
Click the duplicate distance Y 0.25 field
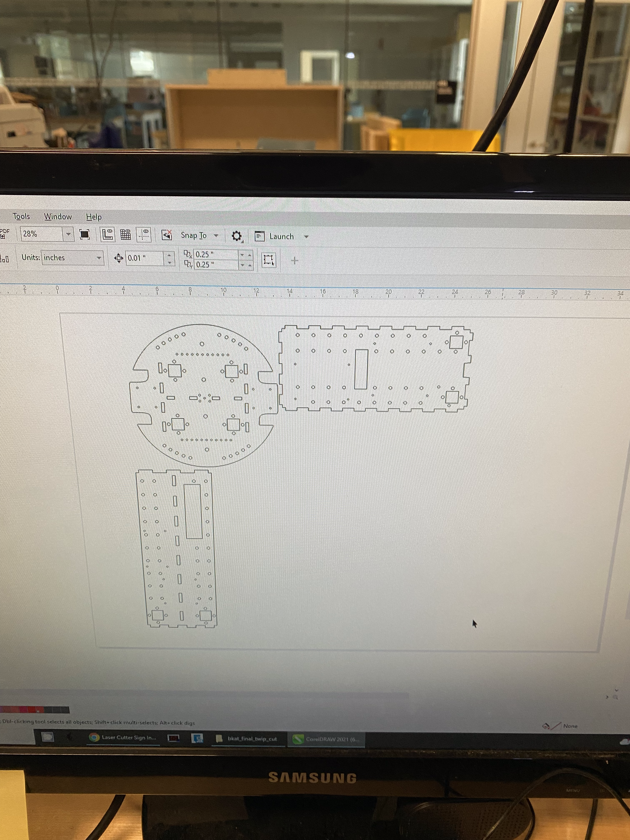pos(216,265)
